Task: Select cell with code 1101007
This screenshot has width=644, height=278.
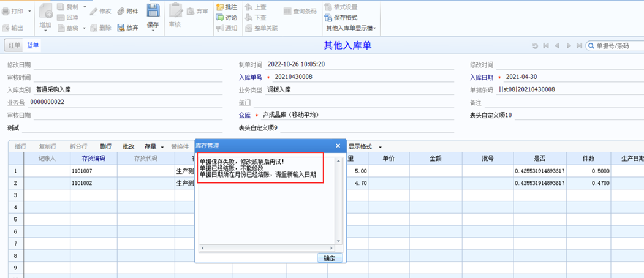Action: point(94,171)
